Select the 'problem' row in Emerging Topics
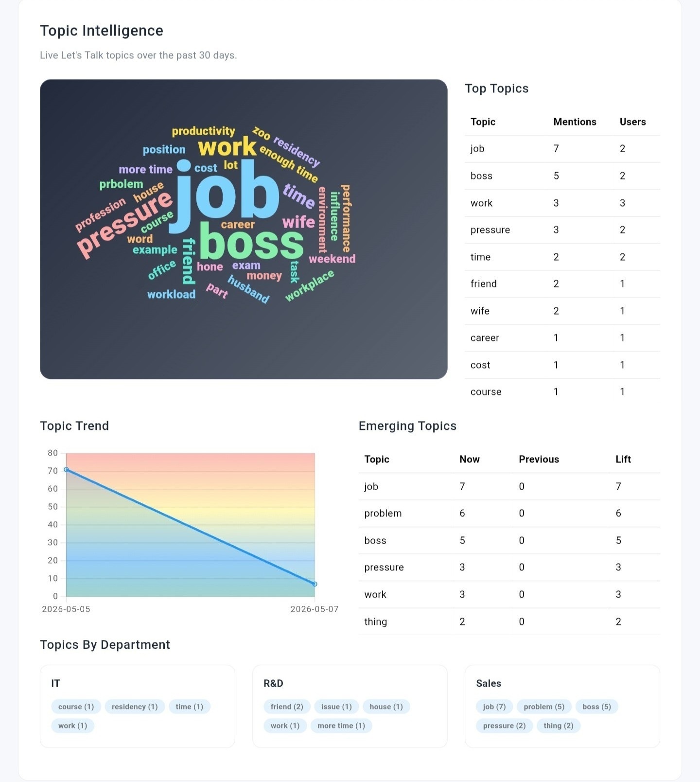The height and width of the screenshot is (782, 700). [509, 514]
